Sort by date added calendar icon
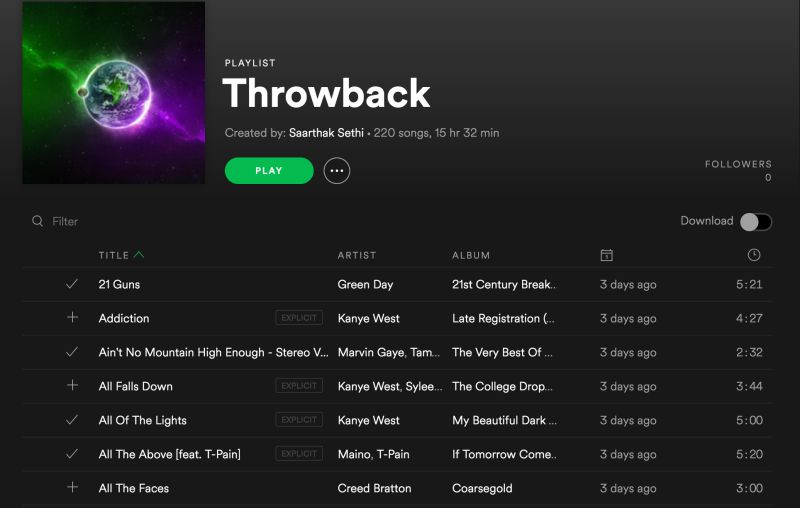This screenshot has width=800, height=508. (x=607, y=255)
